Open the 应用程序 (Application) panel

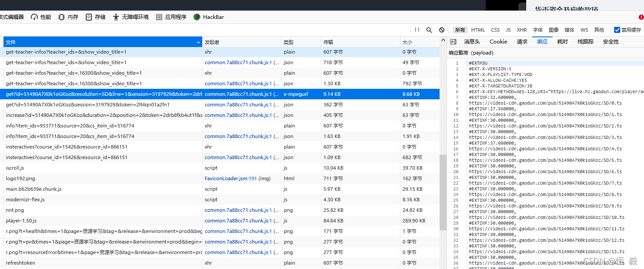pos(171,17)
